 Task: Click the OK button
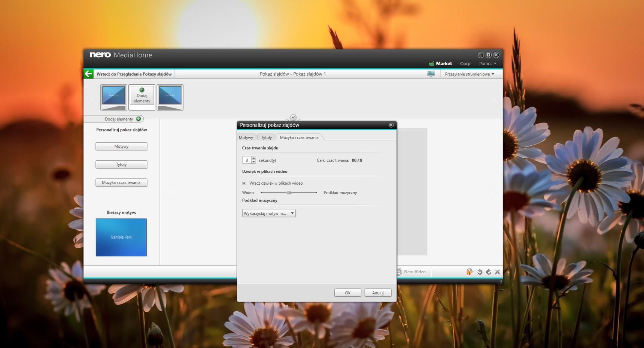pyautogui.click(x=348, y=293)
